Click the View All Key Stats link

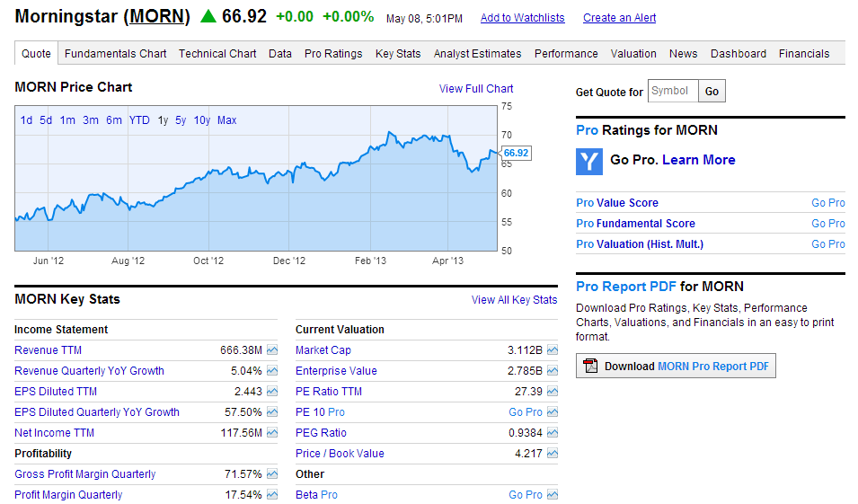[x=514, y=300]
